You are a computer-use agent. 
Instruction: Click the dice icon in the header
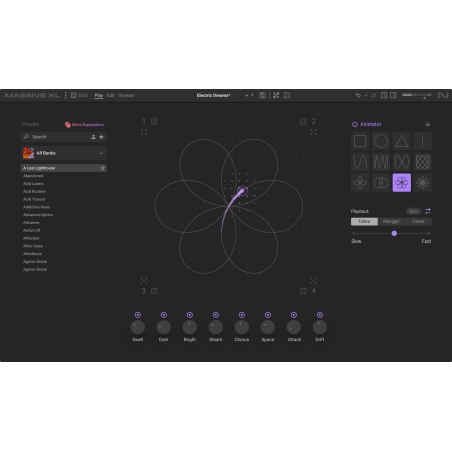[287, 95]
